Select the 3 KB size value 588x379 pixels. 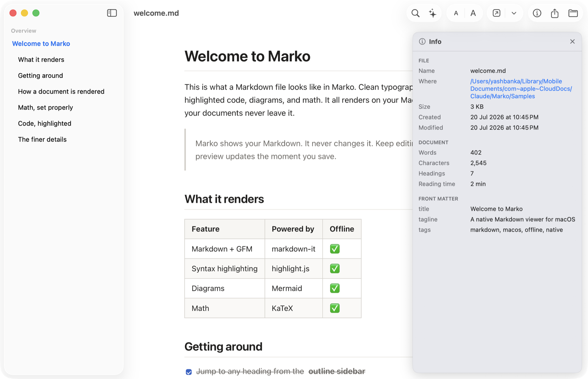point(477,107)
